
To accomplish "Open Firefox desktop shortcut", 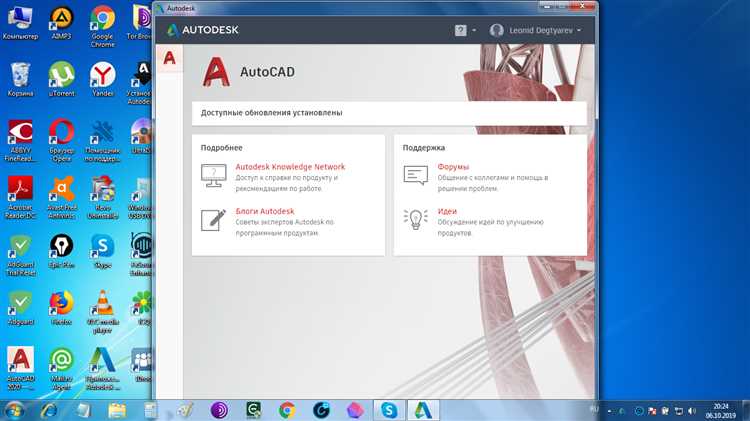I will click(x=61, y=308).
